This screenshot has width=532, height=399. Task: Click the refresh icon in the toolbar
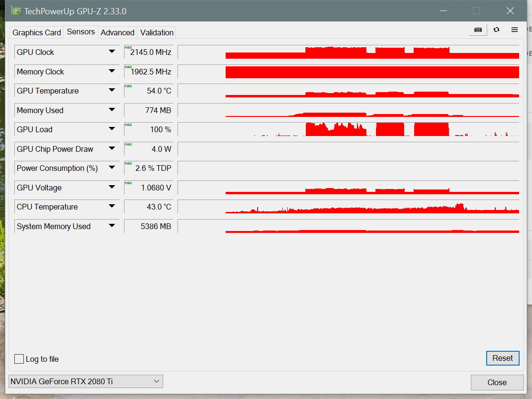point(496,30)
